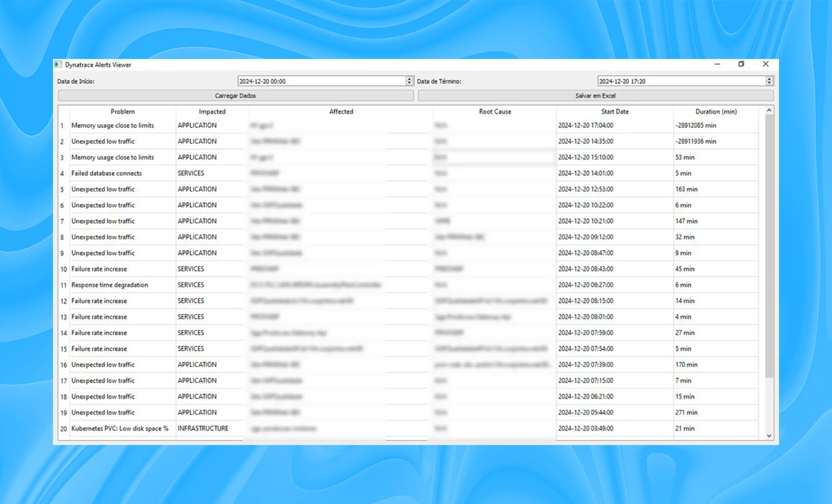Click the Data de Início date field
This screenshot has width=832, height=504.
pyautogui.click(x=321, y=81)
